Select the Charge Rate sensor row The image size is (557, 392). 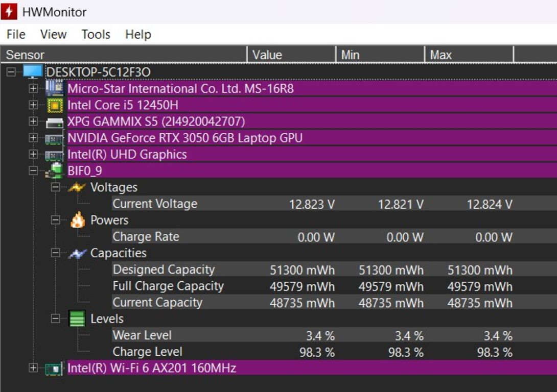coord(334,237)
